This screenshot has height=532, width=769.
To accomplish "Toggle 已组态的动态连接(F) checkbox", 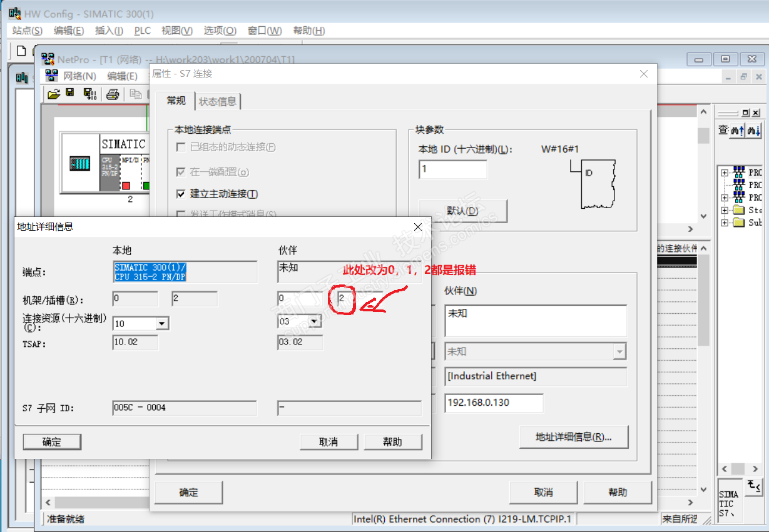I will click(181, 148).
